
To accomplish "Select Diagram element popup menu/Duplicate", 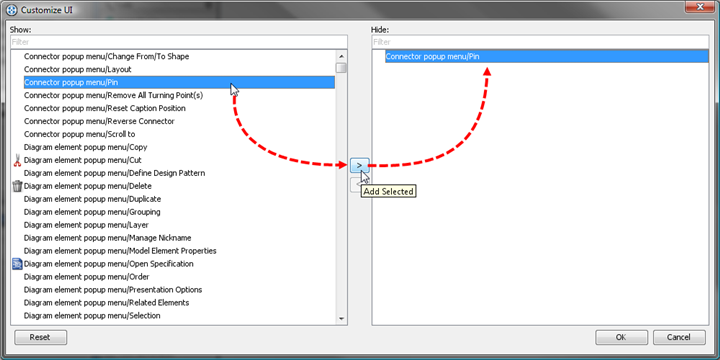I will click(x=92, y=199).
